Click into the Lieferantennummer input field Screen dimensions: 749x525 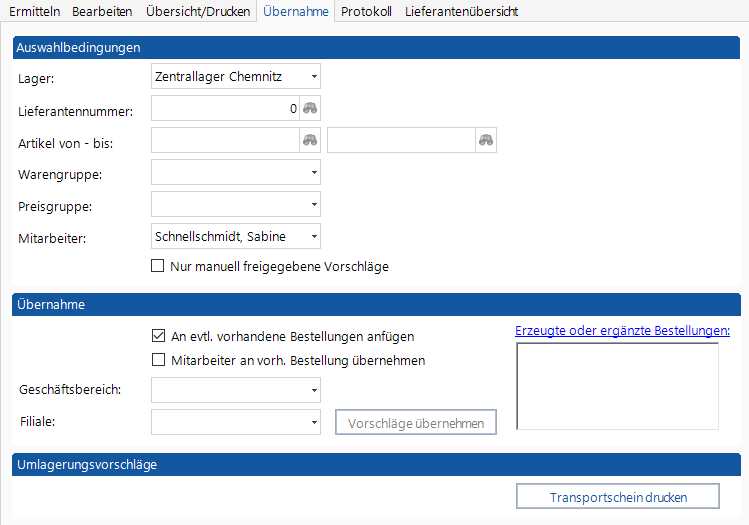(x=225, y=109)
